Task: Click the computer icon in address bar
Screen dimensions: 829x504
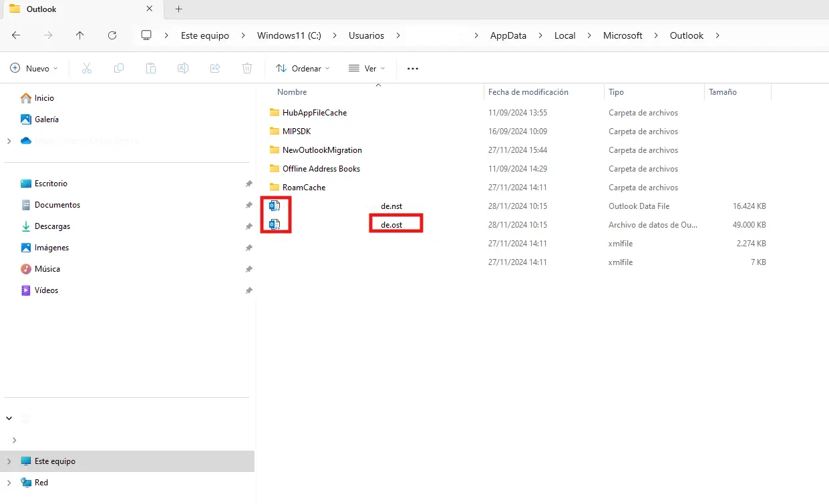Action: point(147,35)
